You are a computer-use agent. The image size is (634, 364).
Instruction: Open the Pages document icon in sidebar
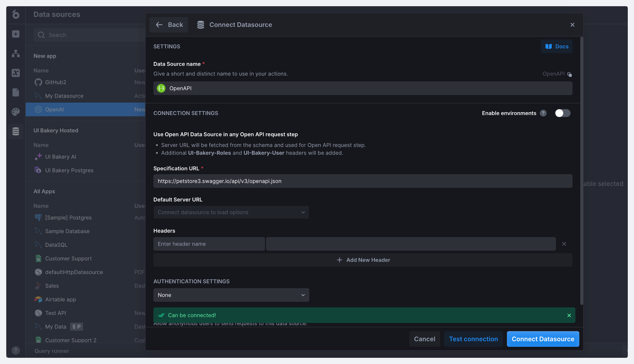16,92
